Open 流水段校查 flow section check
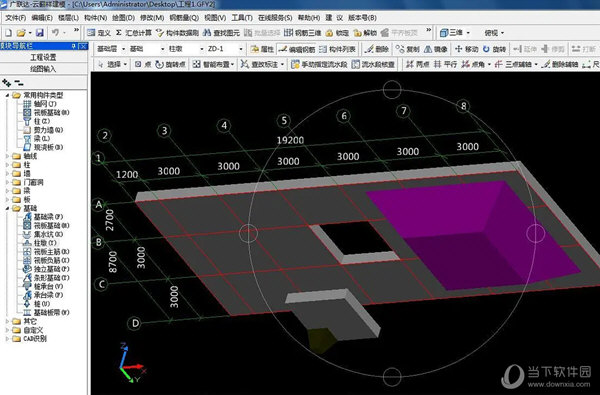This screenshot has height=395, width=600. 373,64
